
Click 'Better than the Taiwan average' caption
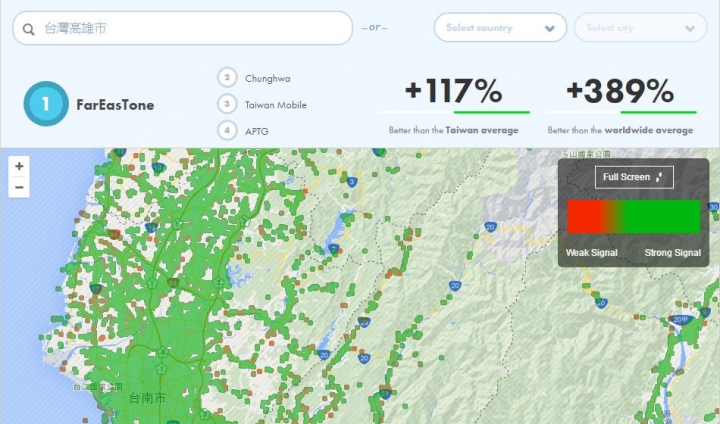(x=453, y=130)
